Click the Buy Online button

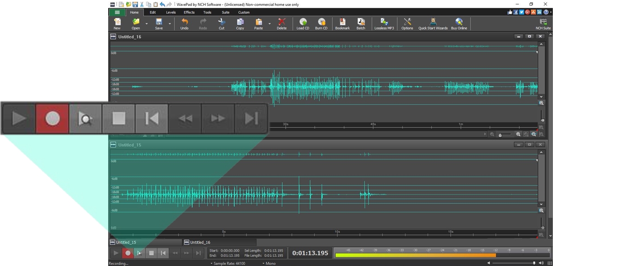pyautogui.click(x=459, y=24)
